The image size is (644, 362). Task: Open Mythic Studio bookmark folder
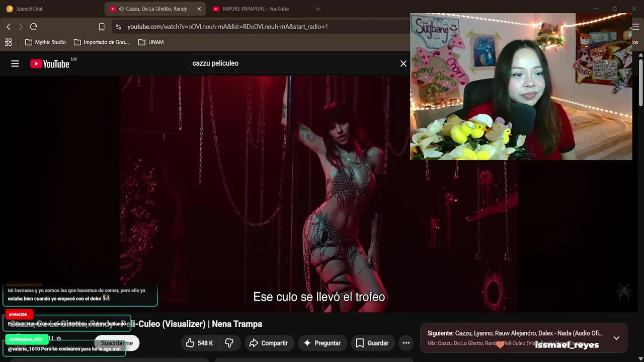pyautogui.click(x=45, y=42)
